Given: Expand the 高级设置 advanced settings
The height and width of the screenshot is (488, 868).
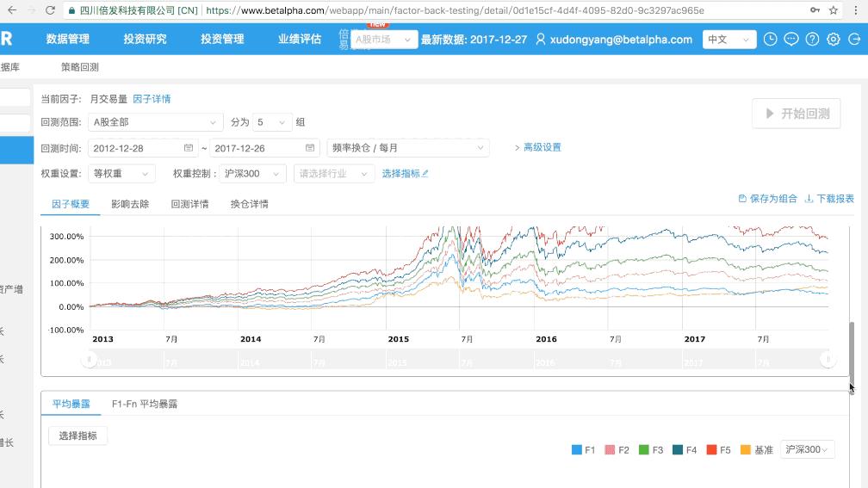Looking at the screenshot, I should (538, 147).
